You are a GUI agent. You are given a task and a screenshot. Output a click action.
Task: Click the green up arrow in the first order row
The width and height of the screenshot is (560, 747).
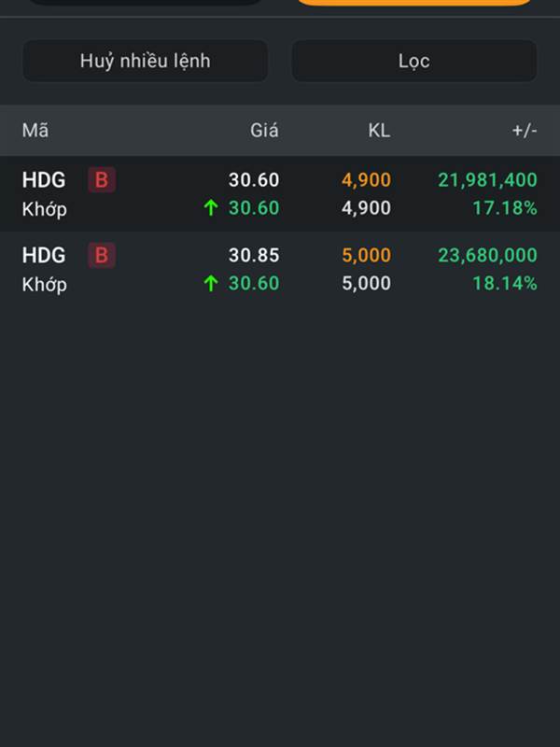211,208
